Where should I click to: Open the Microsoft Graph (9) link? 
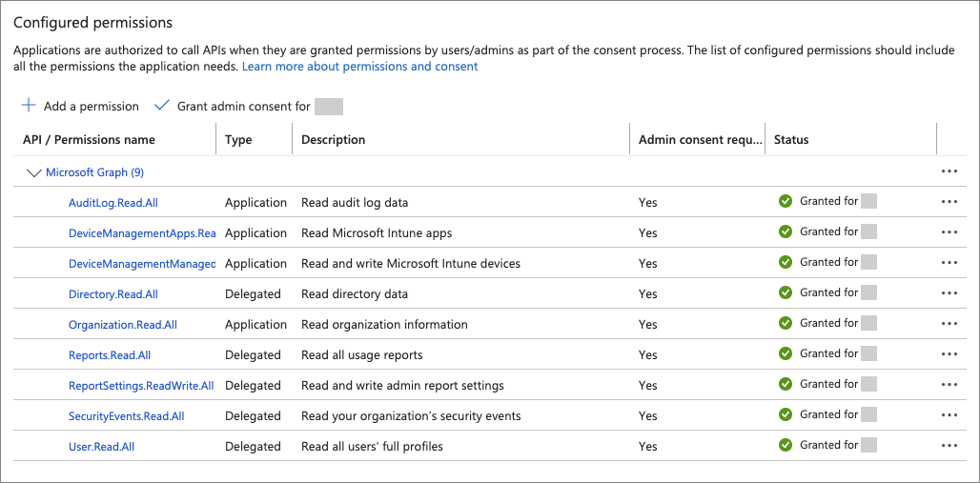click(95, 172)
